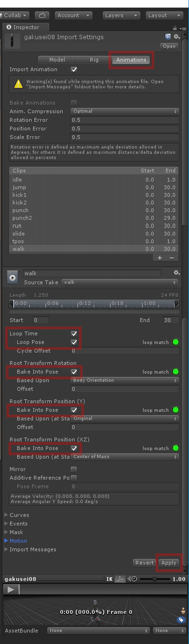Enable the Mirror checkbox

(74, 469)
